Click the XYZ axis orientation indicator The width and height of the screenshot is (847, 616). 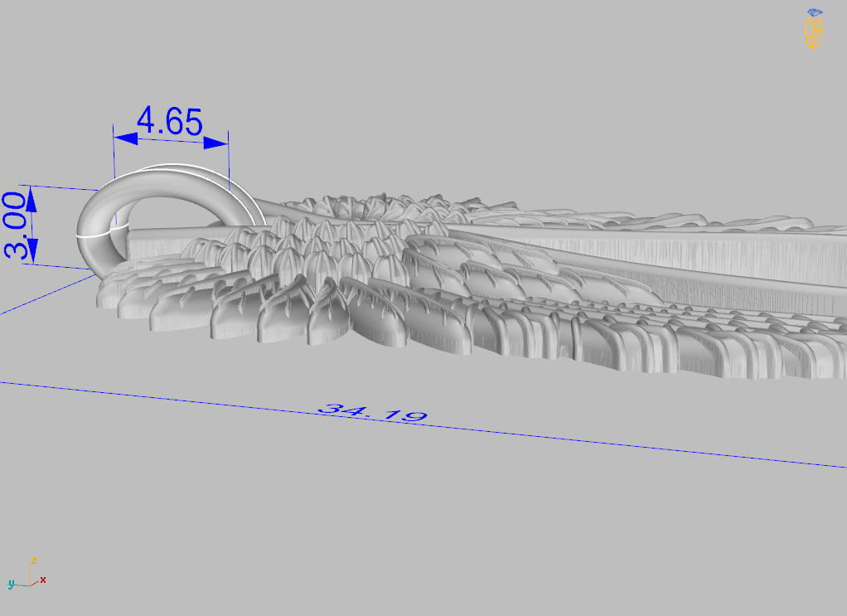pos(27,575)
